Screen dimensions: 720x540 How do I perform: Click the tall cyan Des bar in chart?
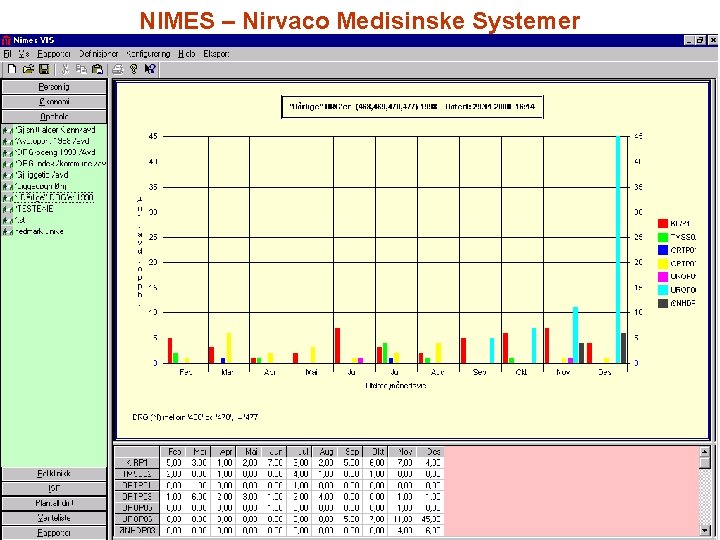point(618,249)
